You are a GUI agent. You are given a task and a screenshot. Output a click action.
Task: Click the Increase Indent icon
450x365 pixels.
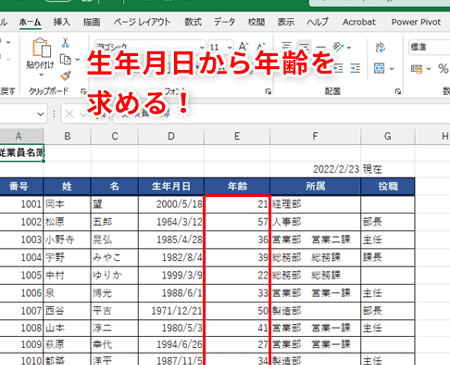point(355,68)
